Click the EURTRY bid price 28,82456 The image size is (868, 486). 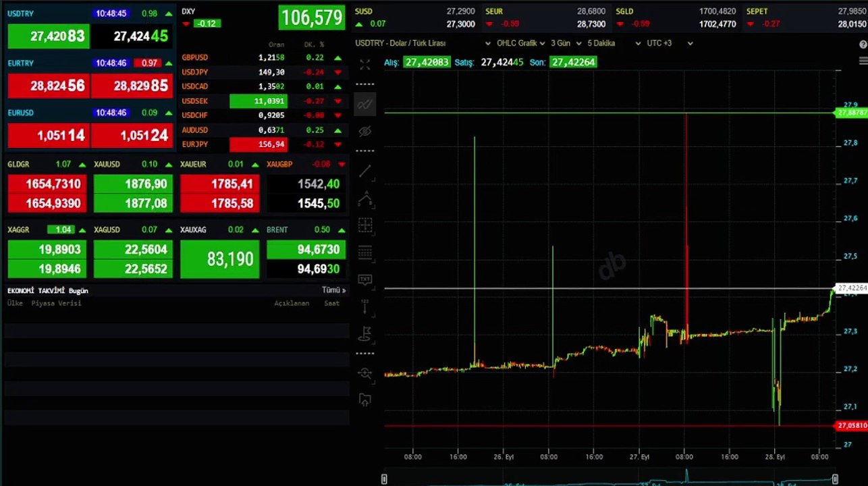49,86
